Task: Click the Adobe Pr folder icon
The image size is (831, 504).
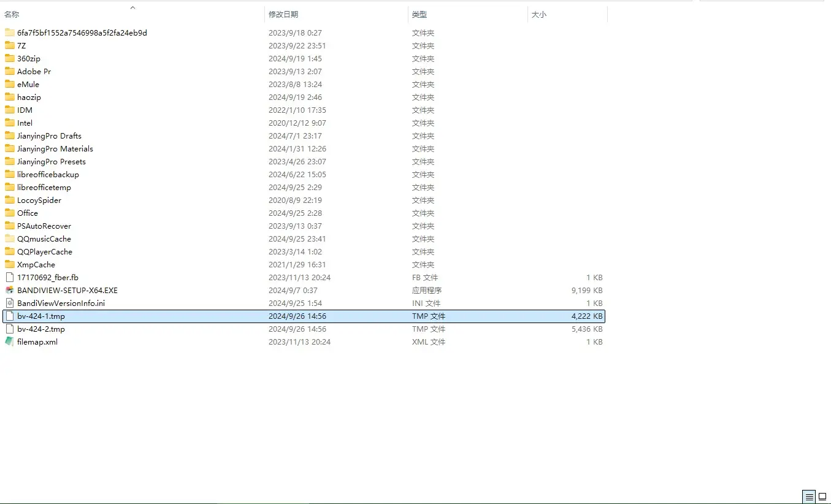Action: coord(9,71)
